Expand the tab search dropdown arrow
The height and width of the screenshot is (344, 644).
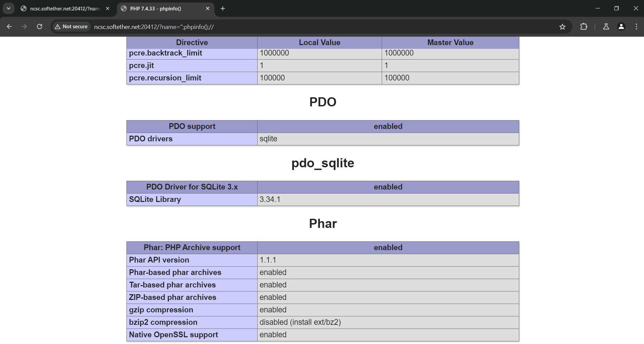8,8
